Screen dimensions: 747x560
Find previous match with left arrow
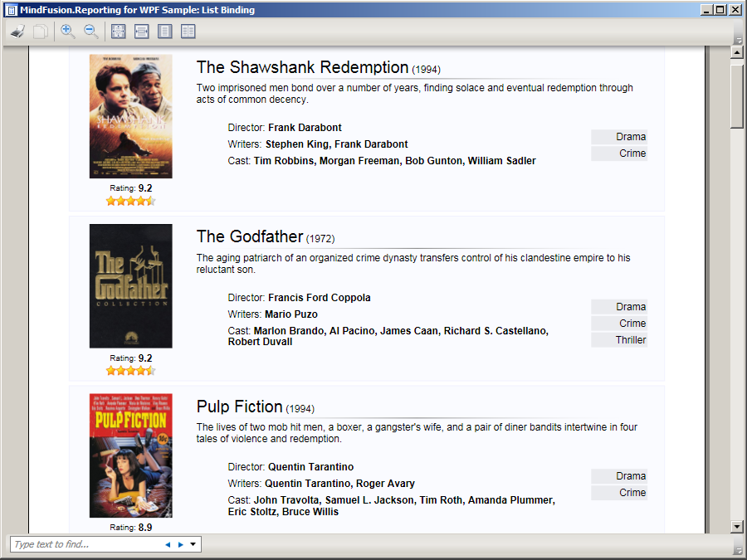(168, 545)
